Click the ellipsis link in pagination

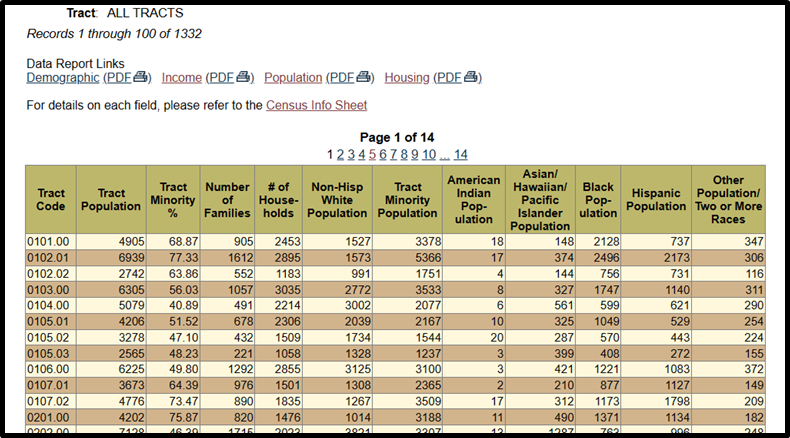pos(444,154)
